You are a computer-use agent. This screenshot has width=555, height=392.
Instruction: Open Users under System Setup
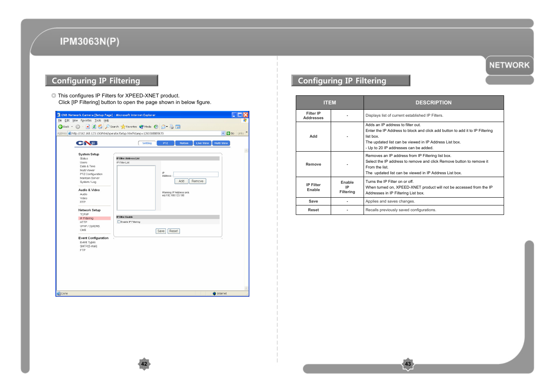coord(83,162)
